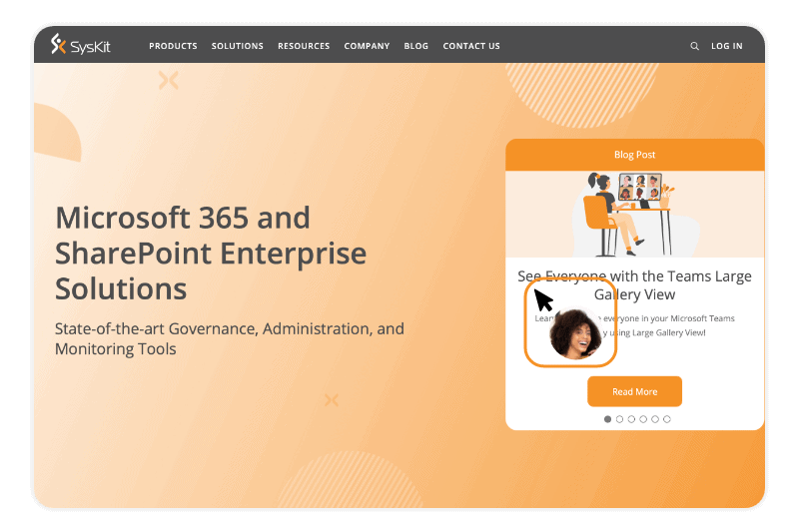
Task: Click the Blog Post card header
Action: coord(634,155)
